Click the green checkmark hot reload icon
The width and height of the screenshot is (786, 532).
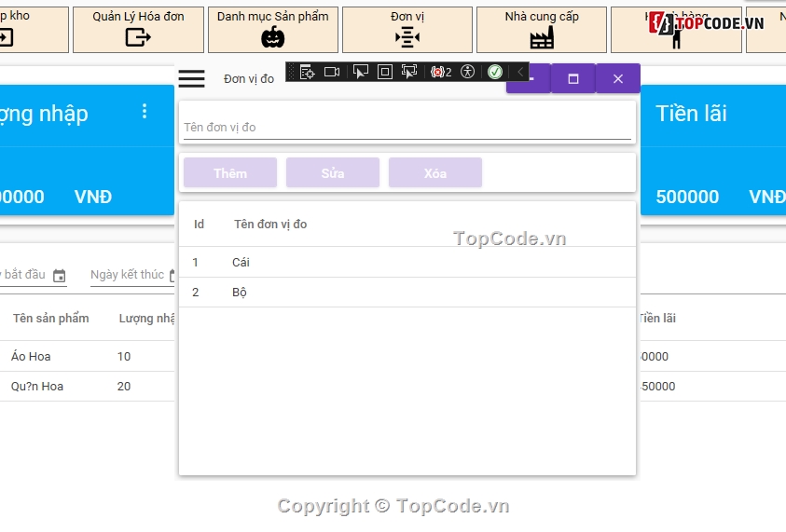495,72
